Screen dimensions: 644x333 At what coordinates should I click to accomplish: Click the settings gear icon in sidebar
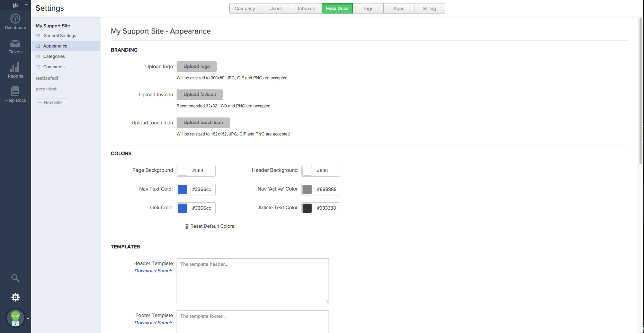tap(15, 297)
